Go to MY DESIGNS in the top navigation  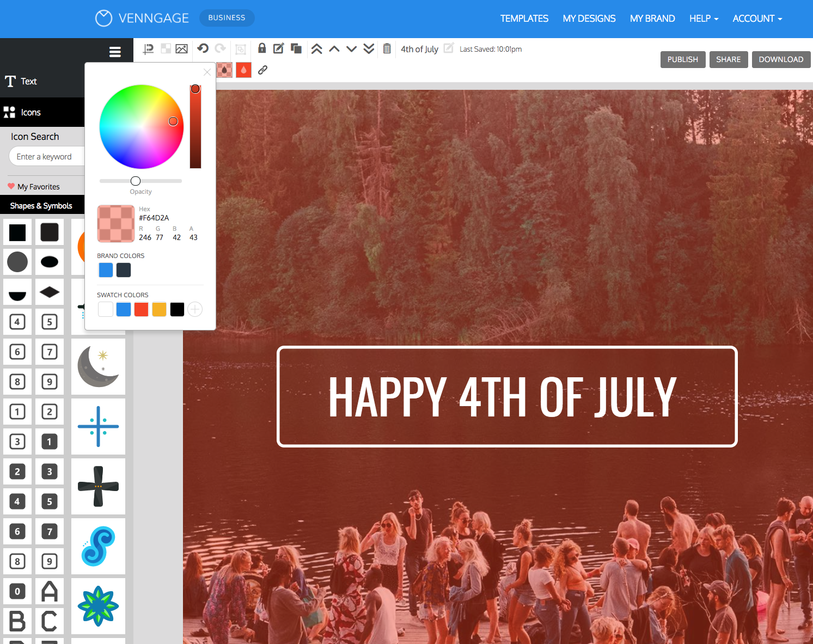(x=589, y=19)
